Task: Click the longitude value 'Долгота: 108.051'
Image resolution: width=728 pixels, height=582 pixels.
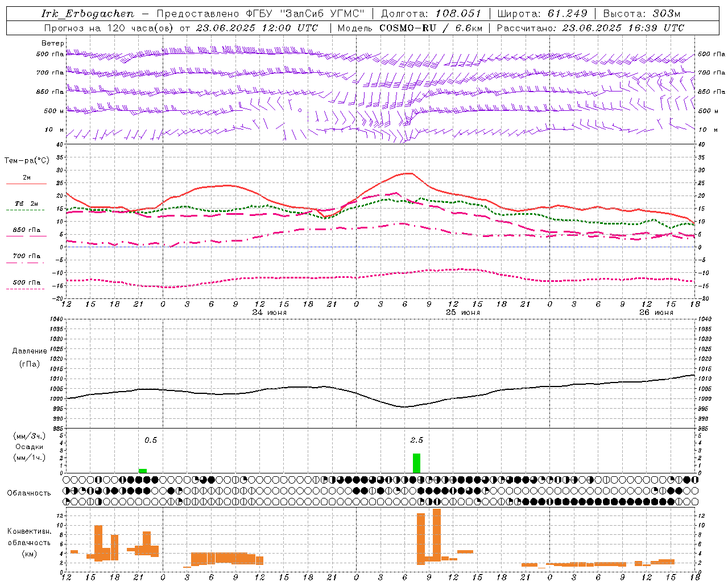Action: [431, 14]
